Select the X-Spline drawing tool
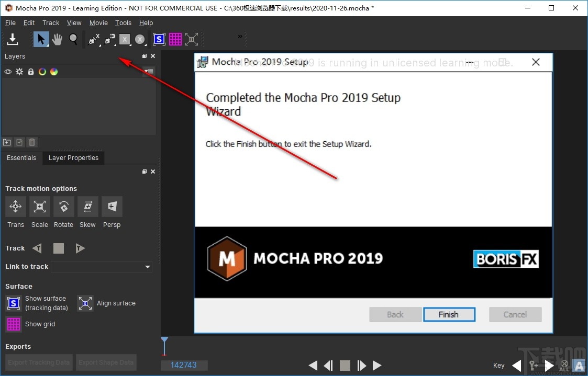Image resolution: width=588 pixels, height=376 pixels. [x=93, y=39]
